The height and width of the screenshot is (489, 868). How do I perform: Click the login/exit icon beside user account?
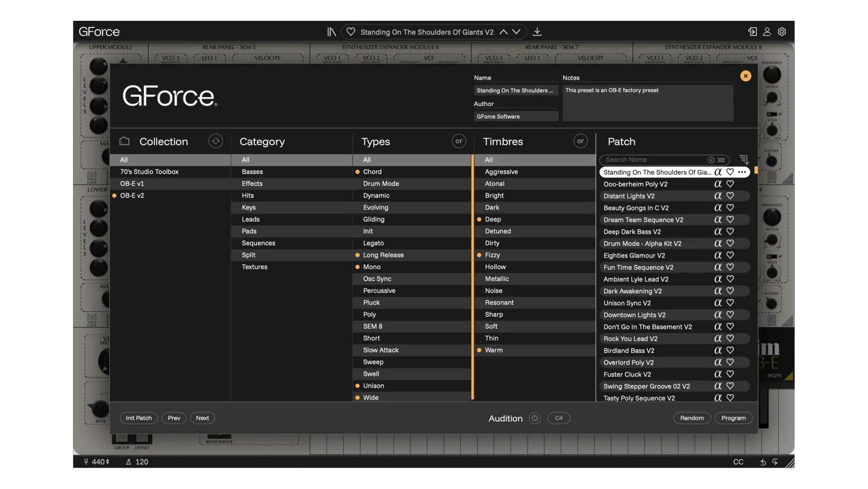[753, 32]
